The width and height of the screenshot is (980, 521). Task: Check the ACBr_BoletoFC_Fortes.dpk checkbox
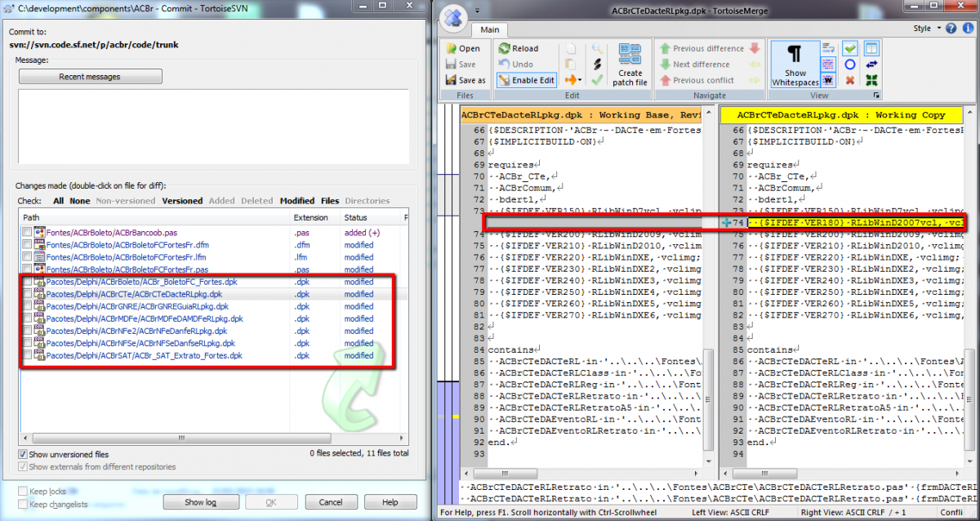click(27, 282)
